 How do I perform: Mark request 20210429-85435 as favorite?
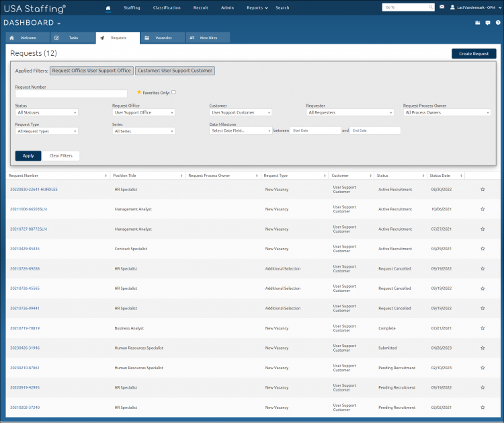tap(482, 249)
